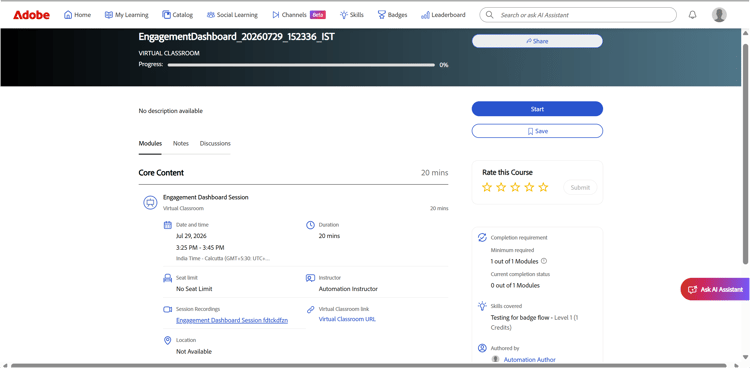
Task: Share this course
Action: [537, 41]
